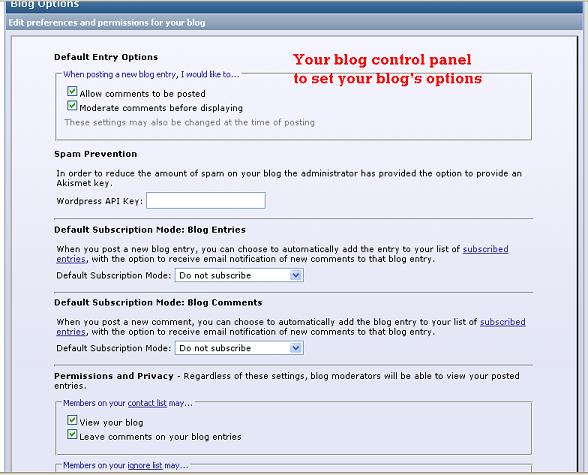Click the Default Subscription Mode: Blog Comments heading

(158, 303)
